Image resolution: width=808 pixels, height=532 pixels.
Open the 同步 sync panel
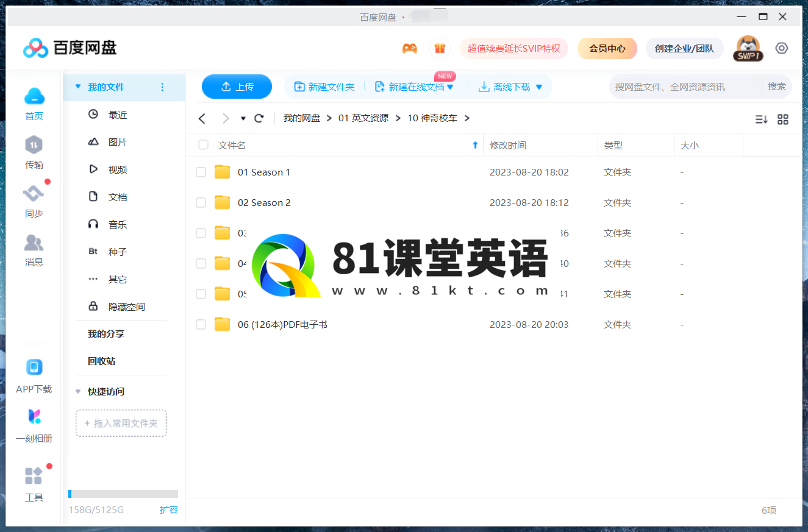pos(34,194)
